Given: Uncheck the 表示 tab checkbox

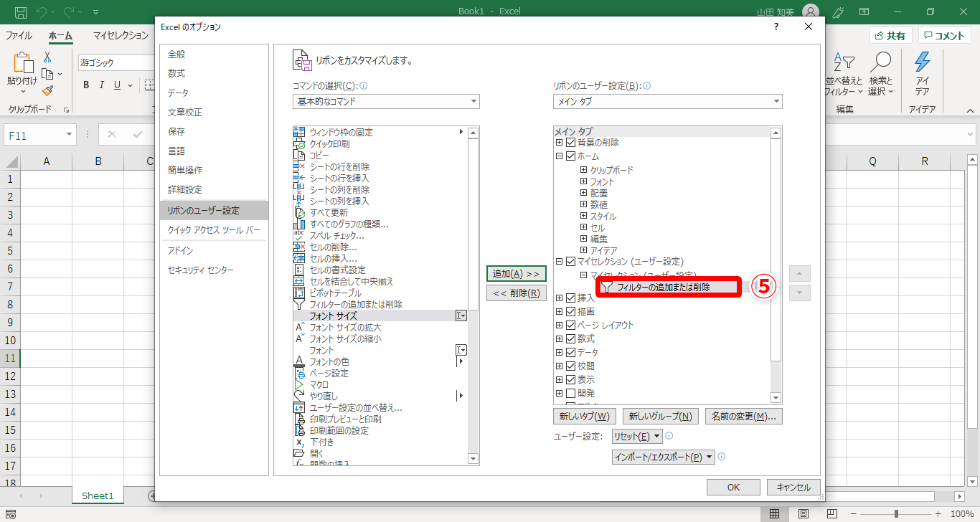Looking at the screenshot, I should [x=571, y=379].
